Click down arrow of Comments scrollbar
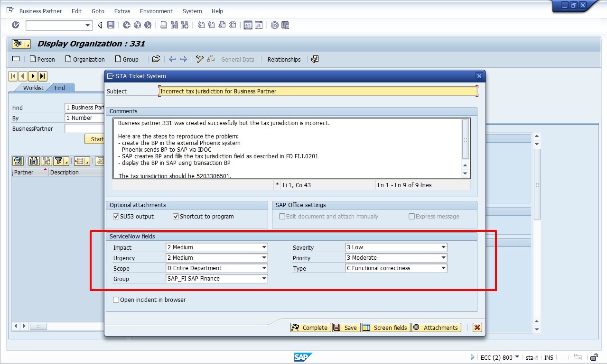The width and height of the screenshot is (607, 364). pyautogui.click(x=465, y=173)
